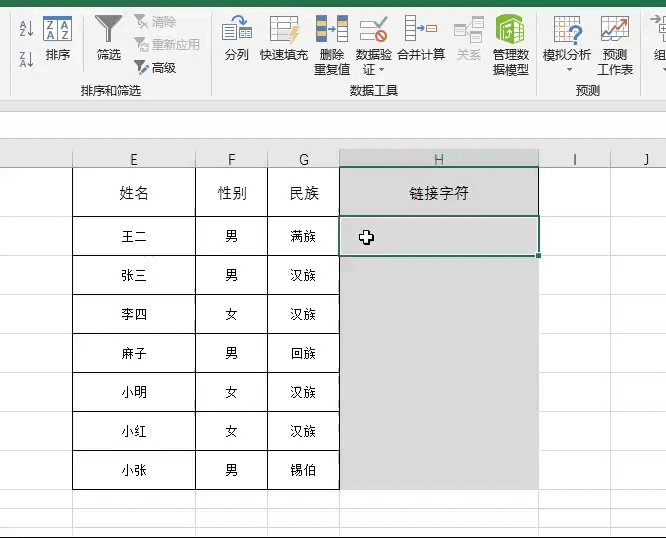Click active 链接字符 cell in 王二 row

[x=439, y=236]
